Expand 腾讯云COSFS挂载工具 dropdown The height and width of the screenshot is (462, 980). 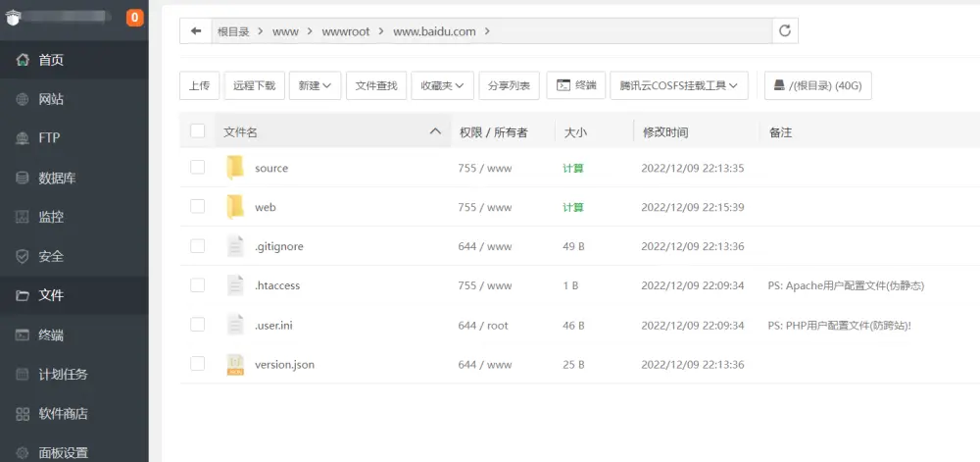click(678, 85)
